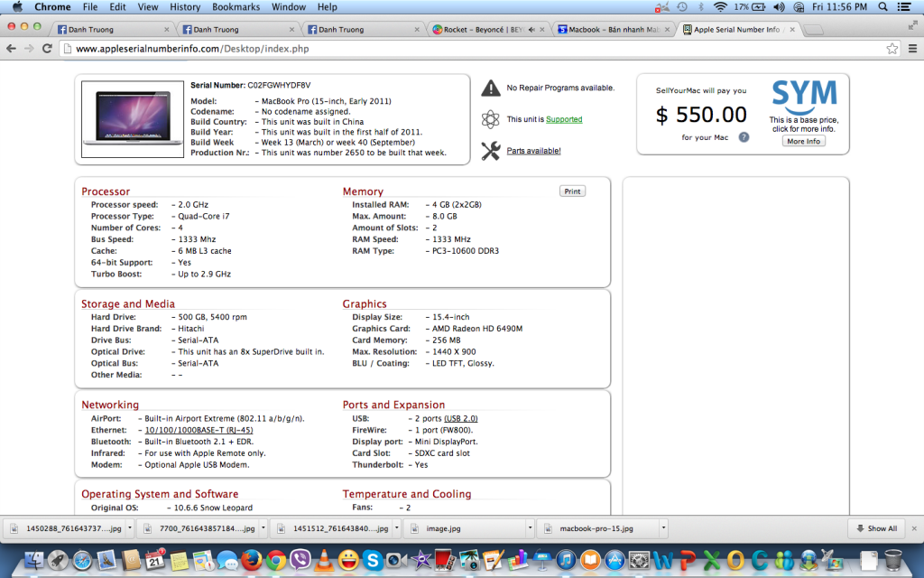Open the Bookmarks menu
Image resolution: width=924 pixels, height=578 pixels.
pyautogui.click(x=236, y=7)
